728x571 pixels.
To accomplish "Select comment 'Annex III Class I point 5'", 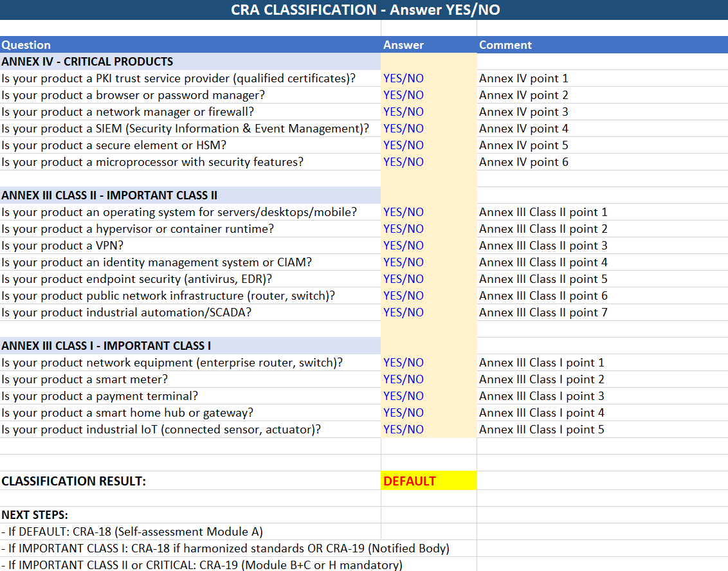I will (542, 430).
